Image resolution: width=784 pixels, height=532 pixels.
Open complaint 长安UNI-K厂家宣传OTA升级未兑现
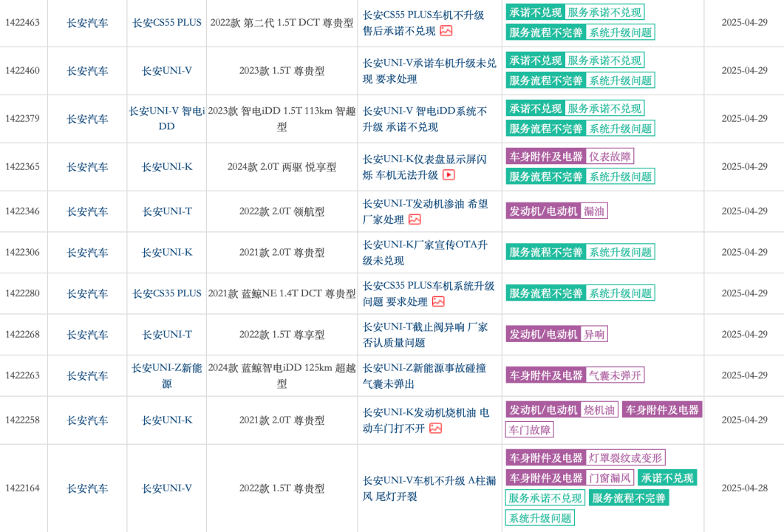(x=425, y=253)
